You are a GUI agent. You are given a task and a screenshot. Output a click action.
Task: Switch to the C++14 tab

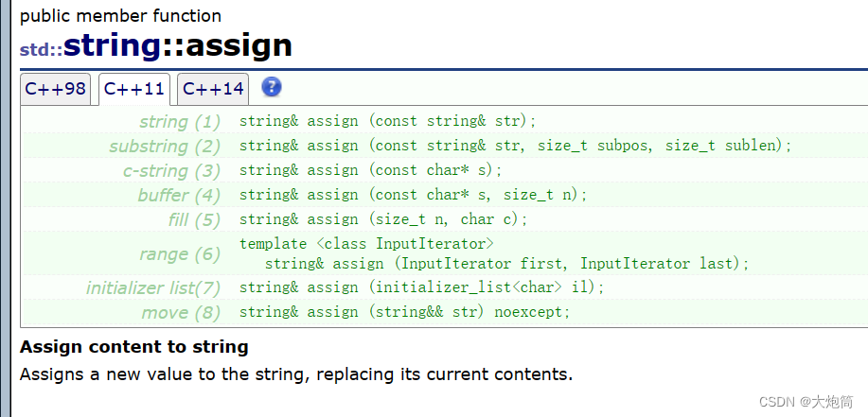213,89
